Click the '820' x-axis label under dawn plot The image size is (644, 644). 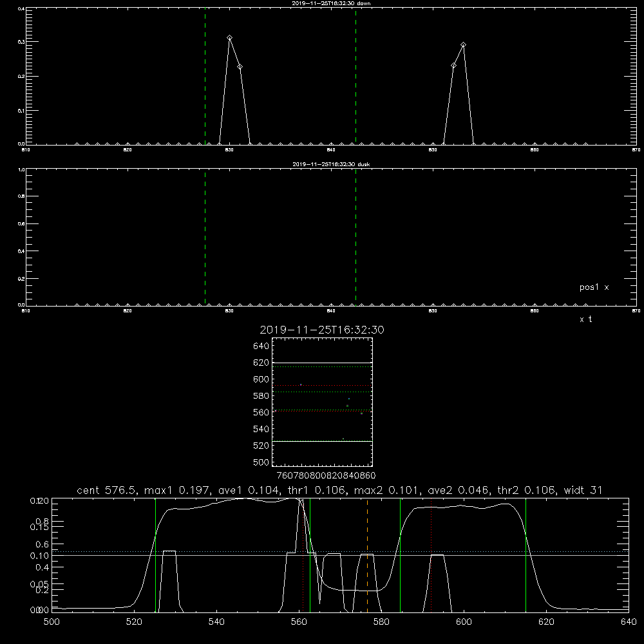click(x=128, y=150)
